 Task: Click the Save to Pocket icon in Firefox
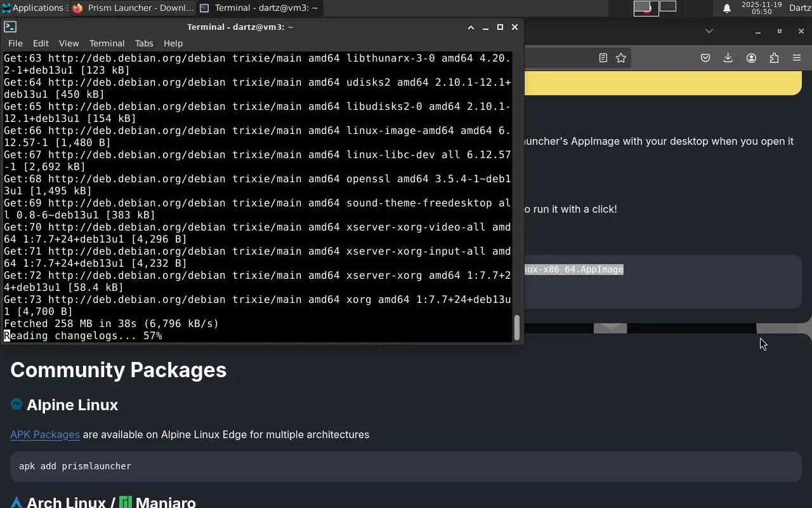705,58
